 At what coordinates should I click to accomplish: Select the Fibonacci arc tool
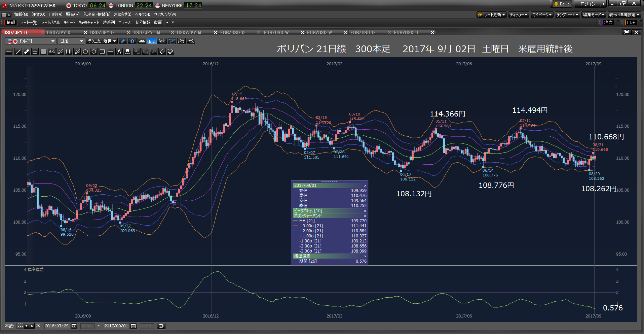pyautogui.click(x=52, y=52)
